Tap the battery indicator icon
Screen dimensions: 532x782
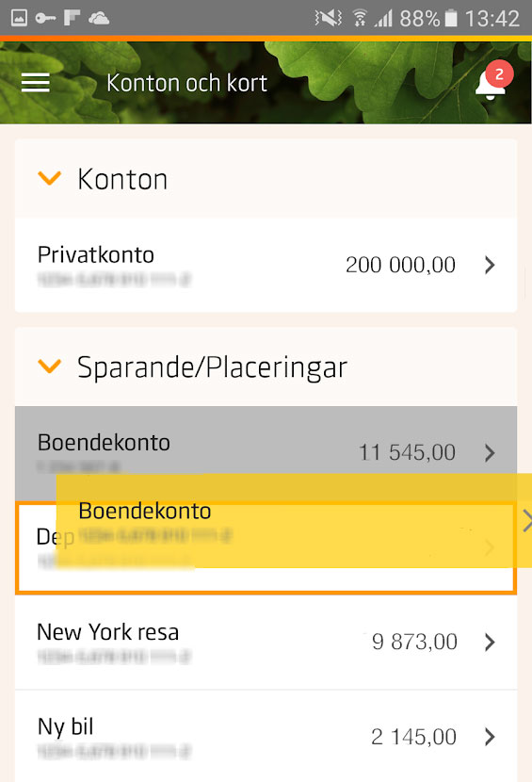click(451, 19)
